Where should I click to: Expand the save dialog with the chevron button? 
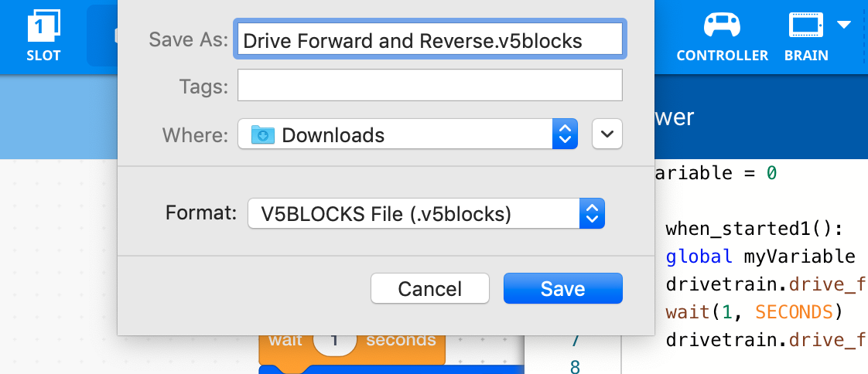(x=607, y=134)
